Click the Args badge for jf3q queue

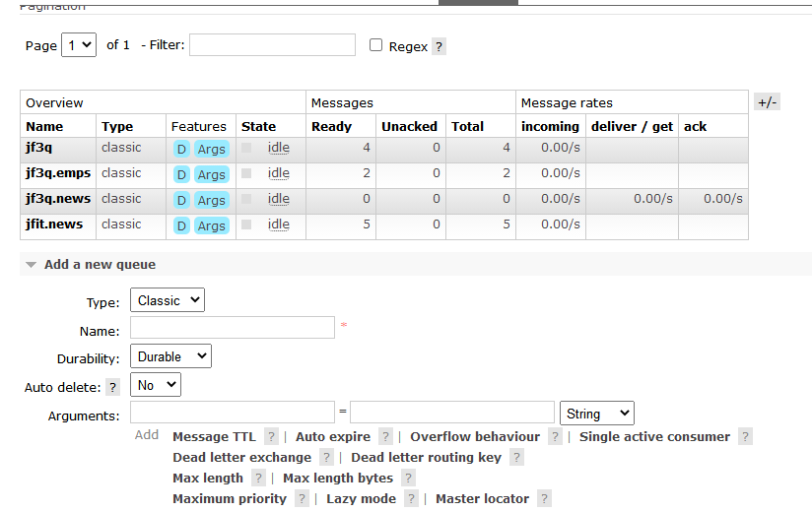[x=211, y=150]
